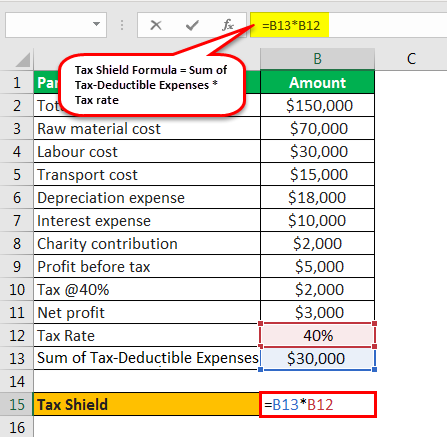This screenshot has width=447, height=437.
Task: Select the $18,000 amount cell
Action: pyautogui.click(x=317, y=197)
